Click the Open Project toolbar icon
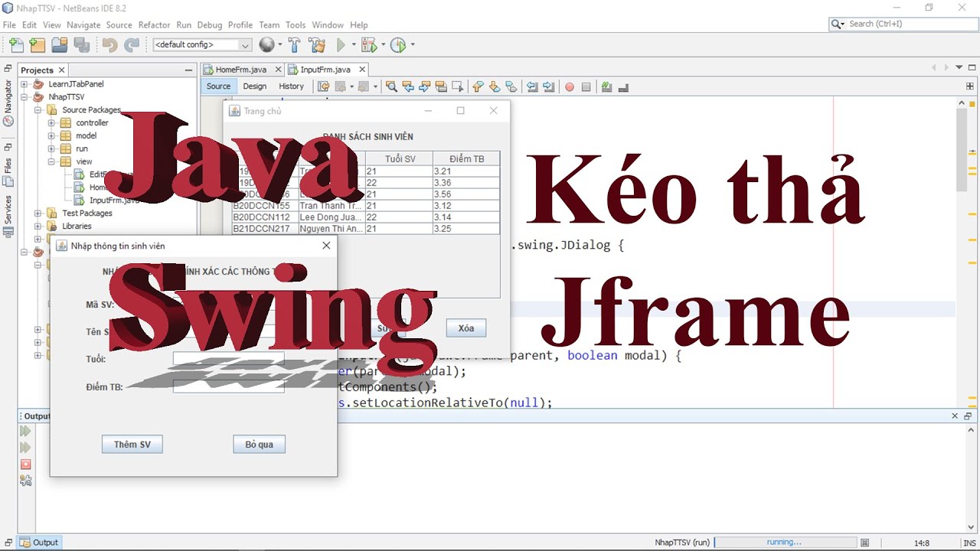The width and height of the screenshot is (980, 551). click(59, 45)
